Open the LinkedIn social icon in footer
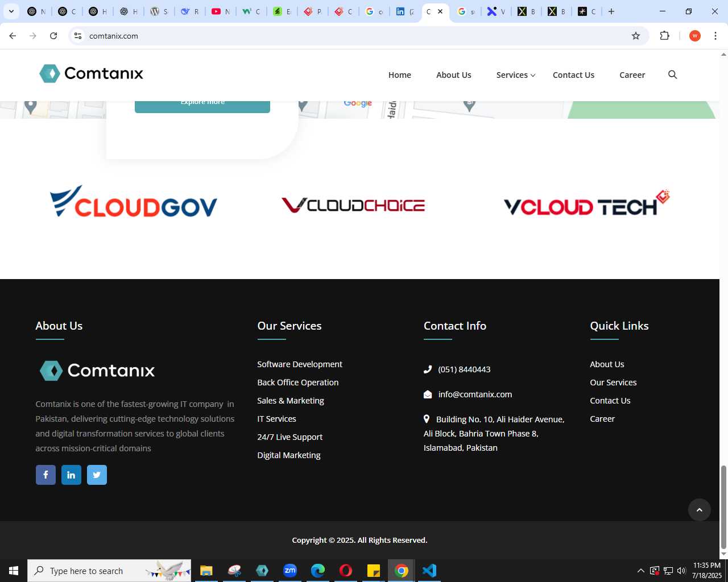The height and width of the screenshot is (582, 728). coord(71,475)
